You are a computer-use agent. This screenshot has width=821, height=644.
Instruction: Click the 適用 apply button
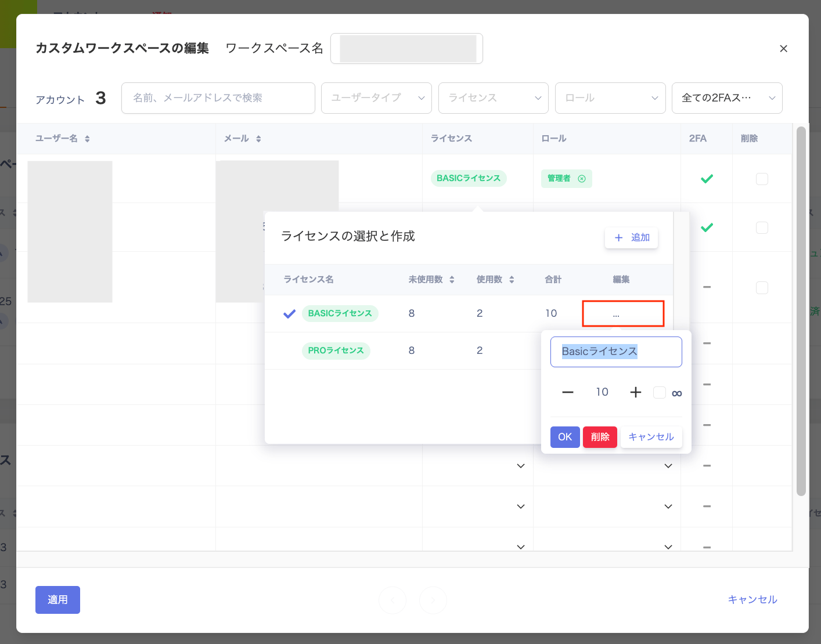[57, 600]
